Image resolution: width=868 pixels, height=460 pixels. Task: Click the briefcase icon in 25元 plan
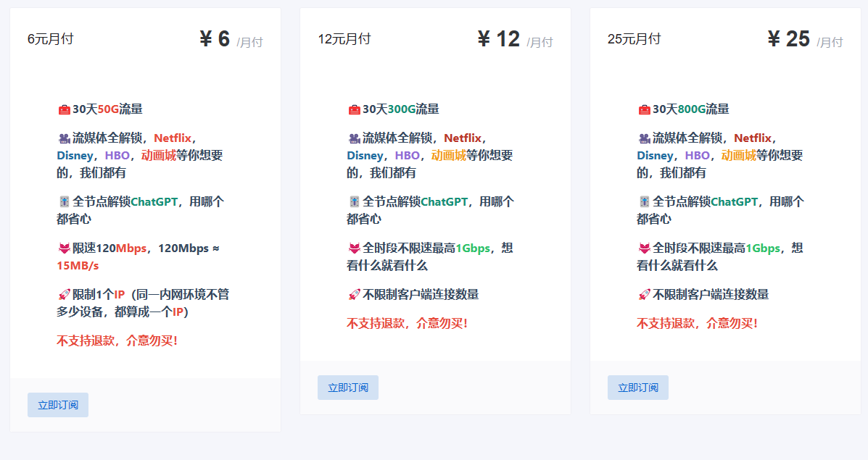[644, 110]
